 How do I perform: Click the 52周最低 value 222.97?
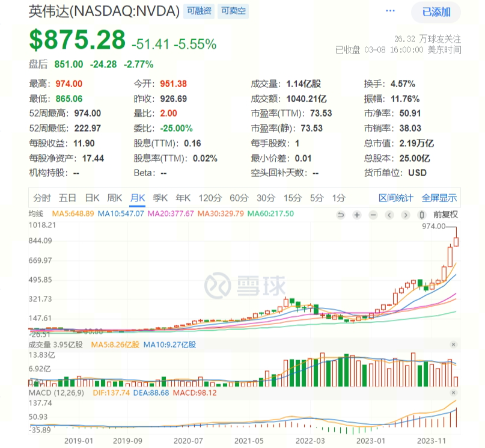click(x=88, y=129)
